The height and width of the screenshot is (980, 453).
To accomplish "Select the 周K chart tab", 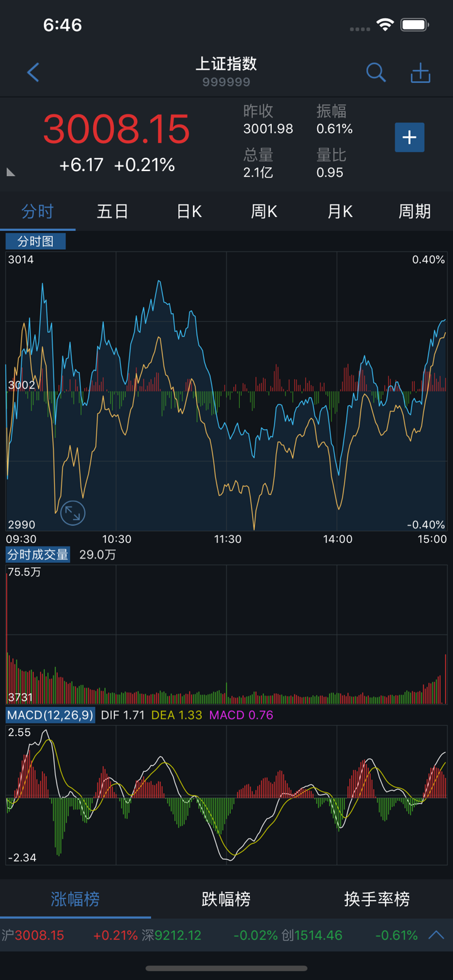I will (264, 211).
